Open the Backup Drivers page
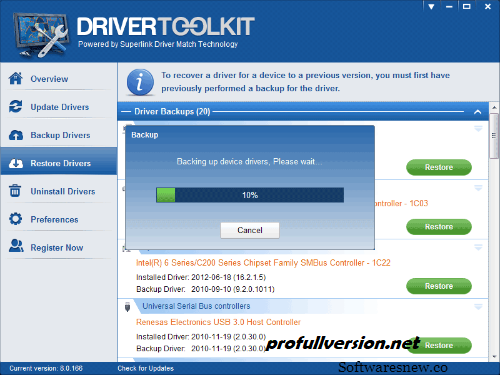 60,135
